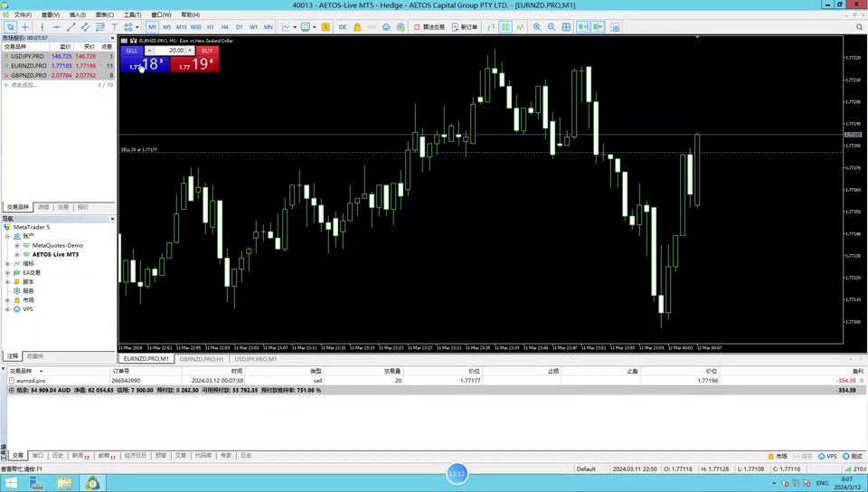Tile chart windows with grid icon

tap(566, 27)
